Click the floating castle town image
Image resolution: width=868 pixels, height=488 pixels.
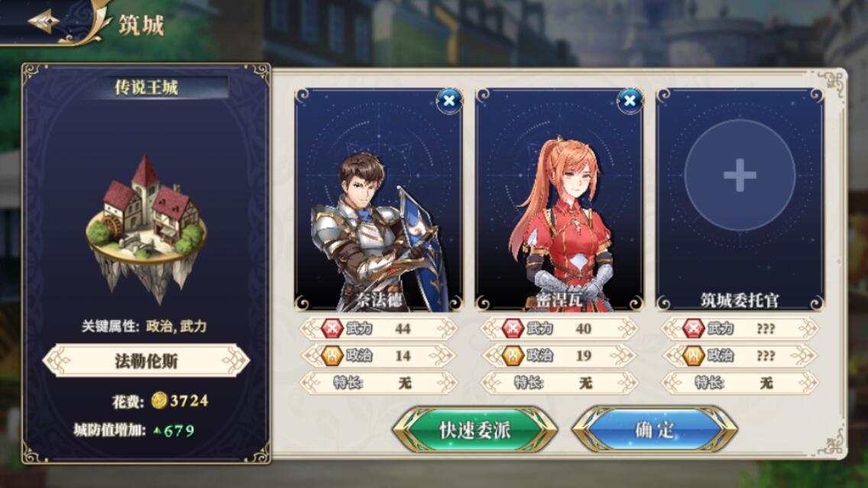(146, 228)
